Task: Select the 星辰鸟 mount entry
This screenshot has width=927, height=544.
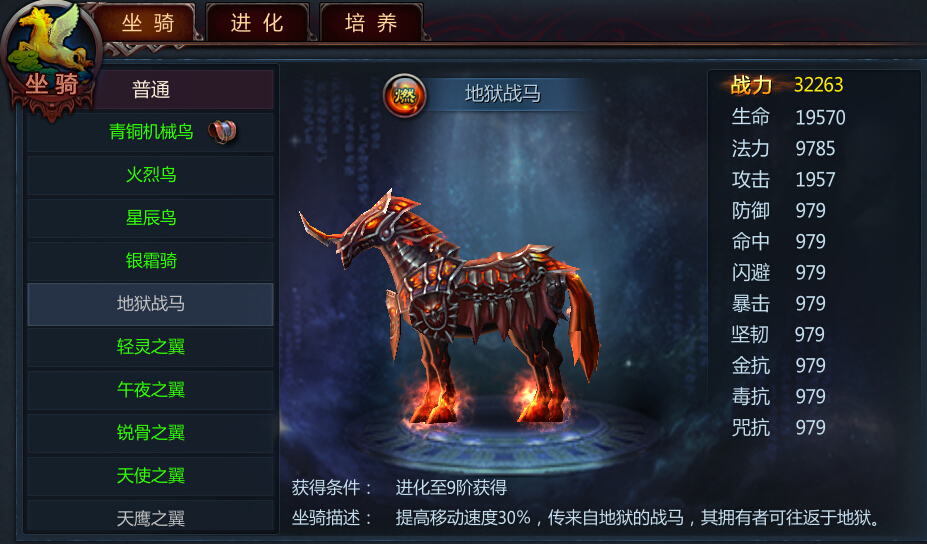Action: click(150, 218)
